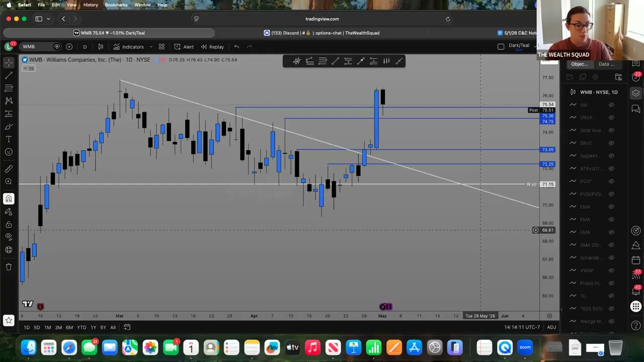Activate the zoom in tool
The height and width of the screenshot is (362, 644).
point(9,182)
